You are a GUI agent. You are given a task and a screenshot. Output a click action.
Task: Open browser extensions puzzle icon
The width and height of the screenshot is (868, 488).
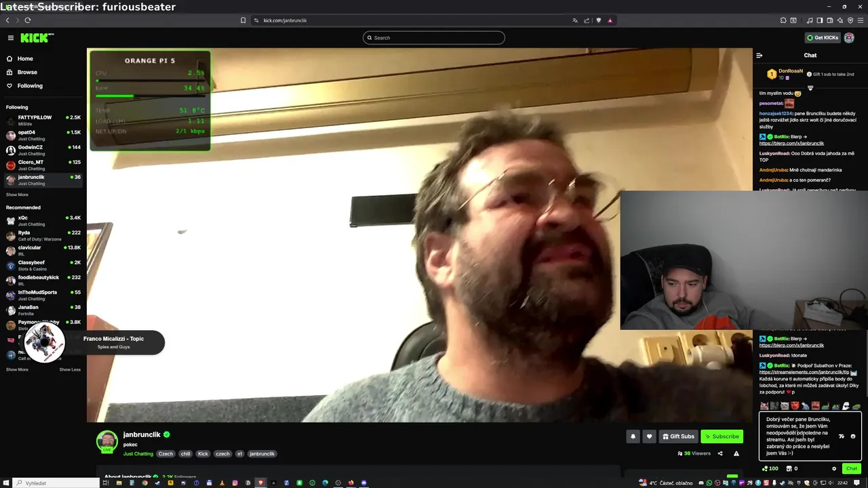coord(783,20)
